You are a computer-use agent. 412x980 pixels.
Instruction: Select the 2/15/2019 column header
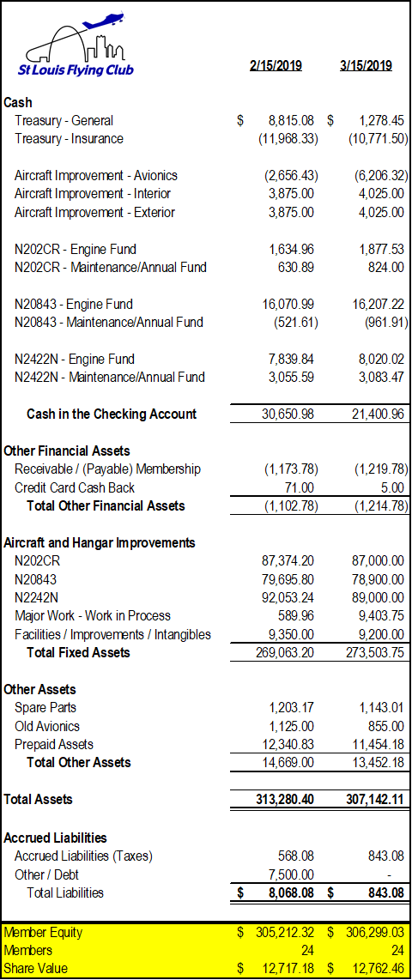coord(276,65)
